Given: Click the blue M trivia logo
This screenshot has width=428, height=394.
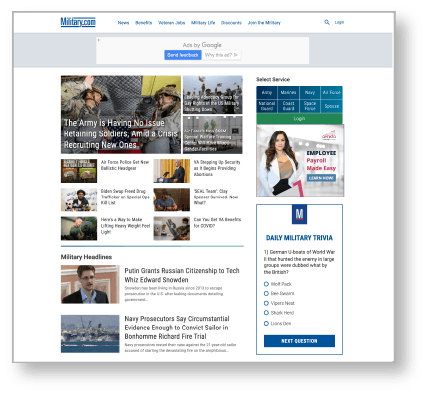Looking at the screenshot, I should click(x=299, y=214).
